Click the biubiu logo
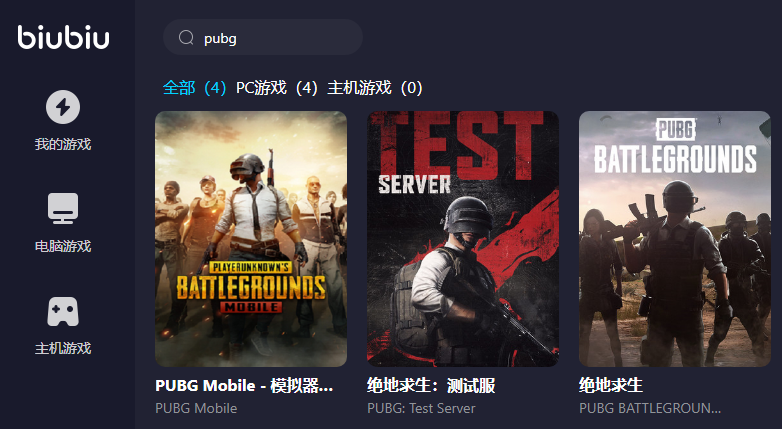 point(63,37)
